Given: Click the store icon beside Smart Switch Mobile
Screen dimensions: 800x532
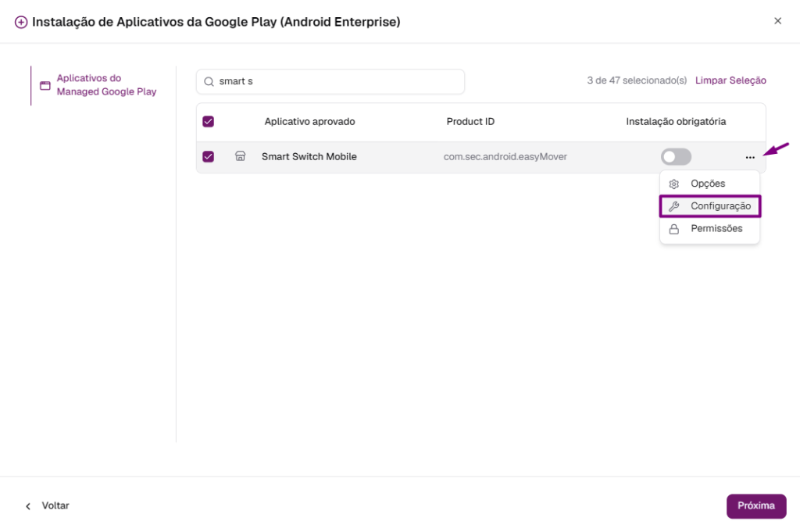Looking at the screenshot, I should tap(241, 156).
